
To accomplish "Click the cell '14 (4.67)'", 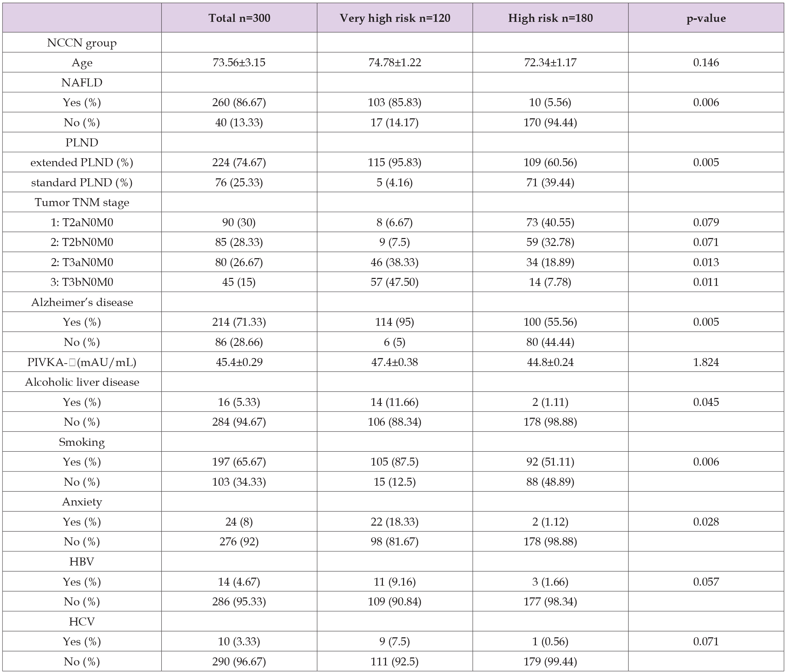I will (239, 581).
